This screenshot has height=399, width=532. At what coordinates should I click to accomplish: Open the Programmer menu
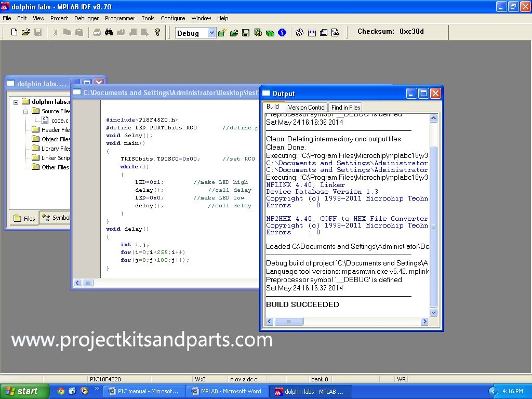tap(120, 18)
